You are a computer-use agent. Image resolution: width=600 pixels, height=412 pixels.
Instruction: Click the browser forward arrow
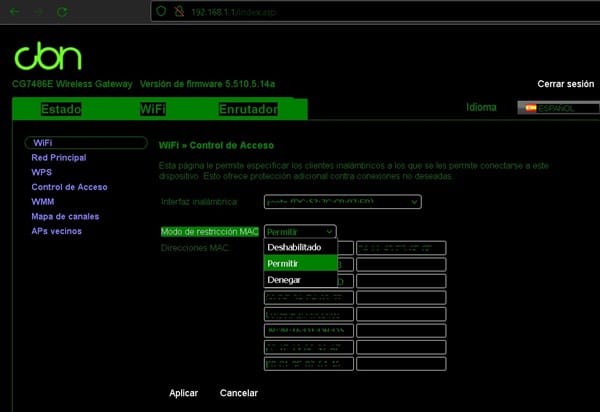pos(38,12)
